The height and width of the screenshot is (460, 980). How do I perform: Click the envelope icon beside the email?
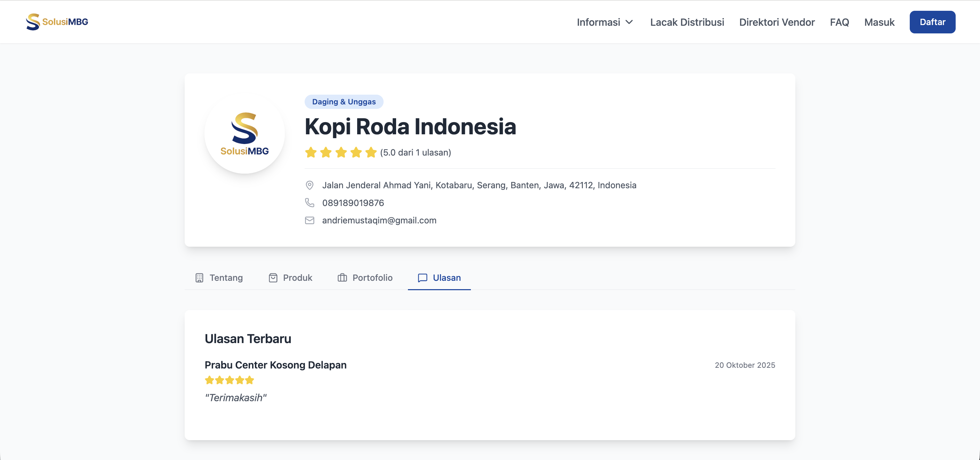pos(309,221)
